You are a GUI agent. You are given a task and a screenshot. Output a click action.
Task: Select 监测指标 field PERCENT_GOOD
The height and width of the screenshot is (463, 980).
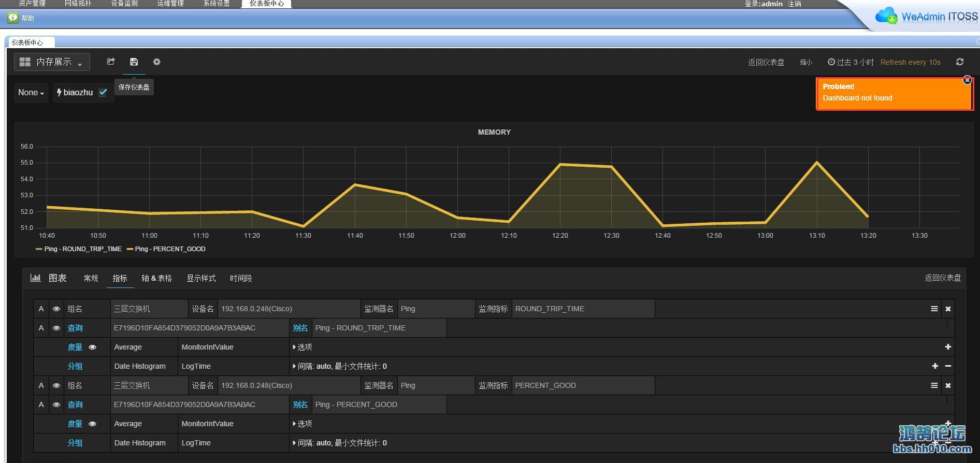[x=583, y=385]
